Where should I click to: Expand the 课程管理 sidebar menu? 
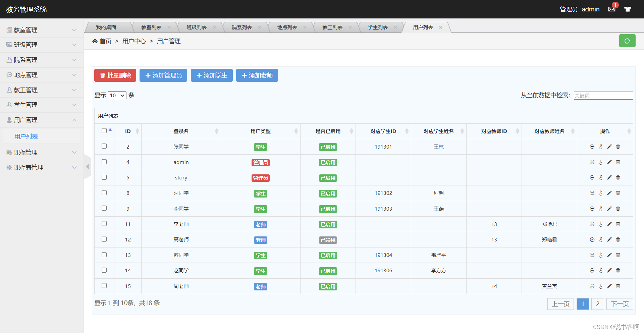tap(42, 152)
